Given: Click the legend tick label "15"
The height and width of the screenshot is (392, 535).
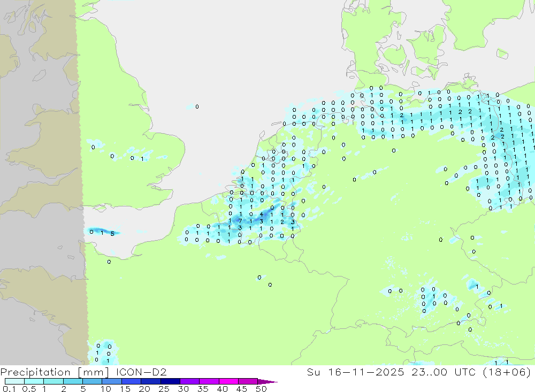Looking at the screenshot, I should pyautogui.click(x=125, y=389).
